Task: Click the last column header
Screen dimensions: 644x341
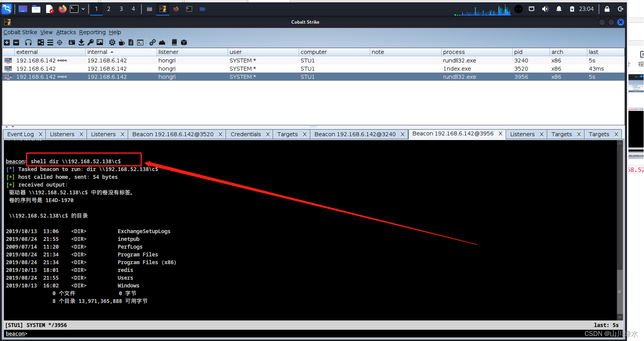Action: click(x=605, y=52)
